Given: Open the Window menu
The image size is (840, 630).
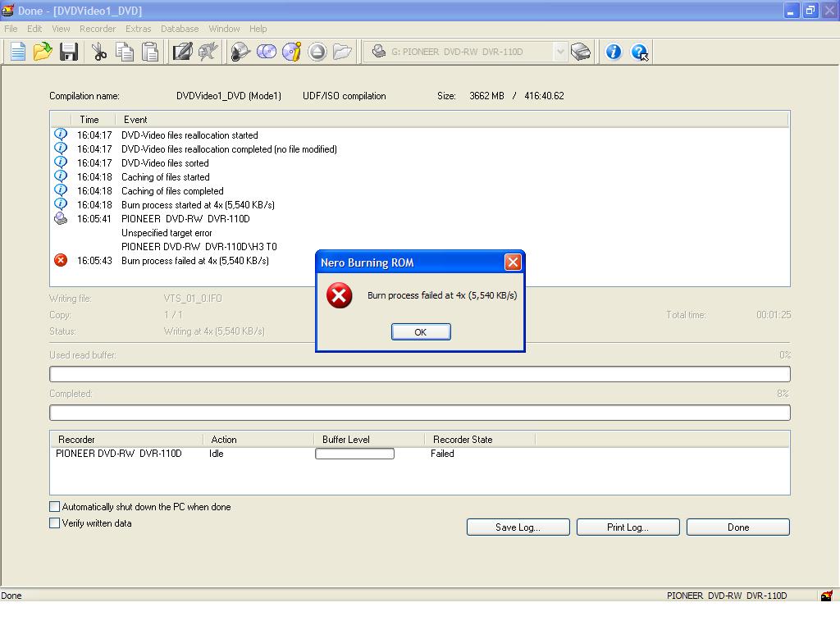Looking at the screenshot, I should [224, 29].
